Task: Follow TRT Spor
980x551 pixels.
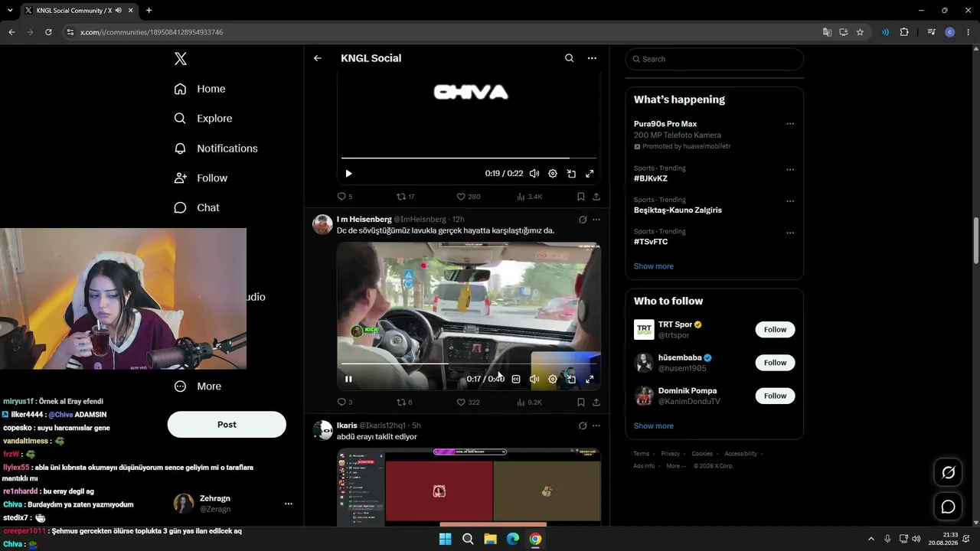Action: click(775, 330)
